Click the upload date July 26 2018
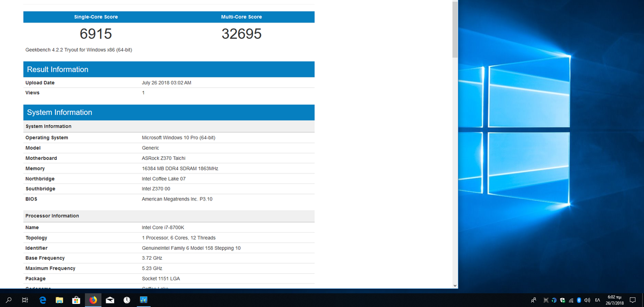Image resolution: width=644 pixels, height=307 pixels. 167,83
